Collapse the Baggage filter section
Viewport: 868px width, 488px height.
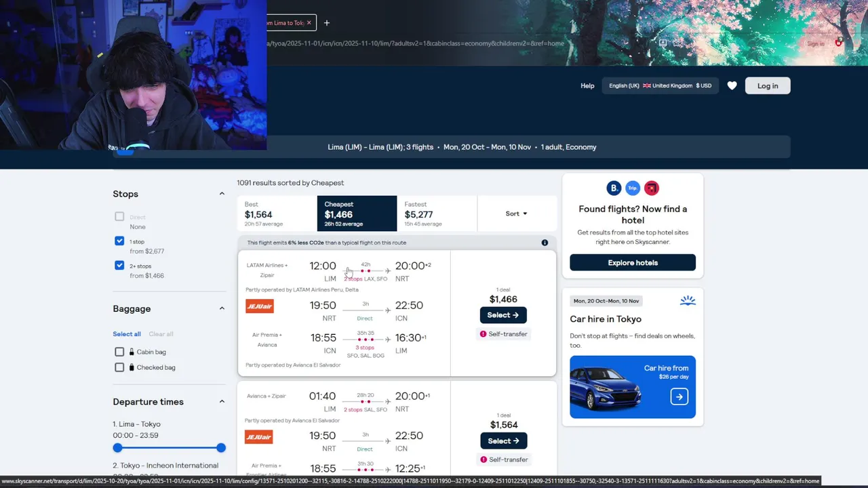(222, 308)
